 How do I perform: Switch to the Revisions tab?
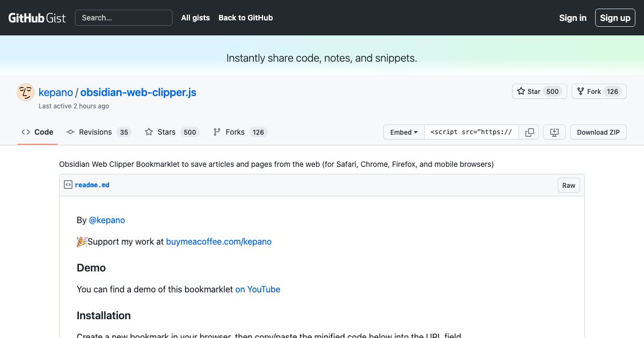tap(95, 131)
